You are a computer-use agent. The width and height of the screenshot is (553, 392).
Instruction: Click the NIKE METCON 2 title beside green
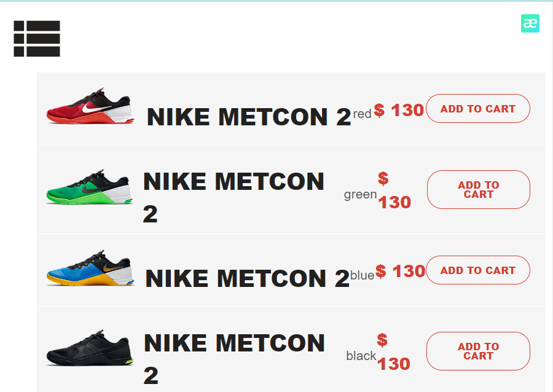click(233, 197)
